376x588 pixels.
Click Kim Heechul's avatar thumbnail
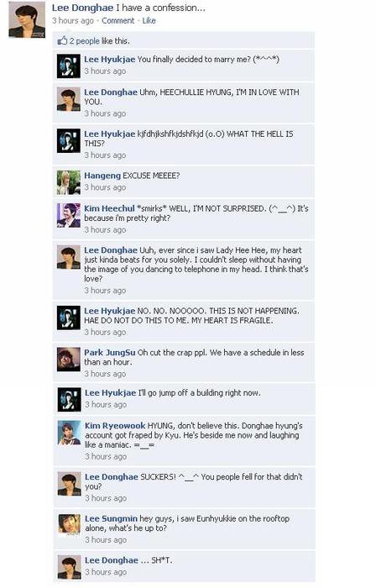pyautogui.click(x=69, y=216)
